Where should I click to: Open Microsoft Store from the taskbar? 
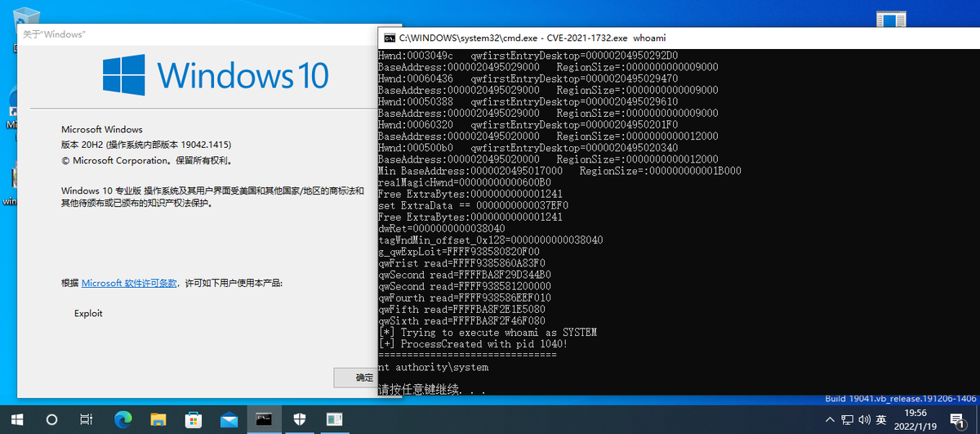click(x=194, y=419)
